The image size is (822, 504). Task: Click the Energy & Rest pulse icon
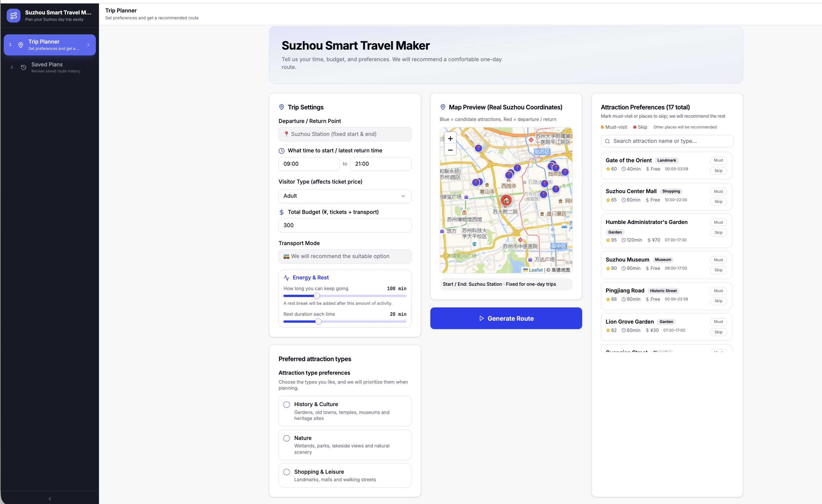[287, 277]
